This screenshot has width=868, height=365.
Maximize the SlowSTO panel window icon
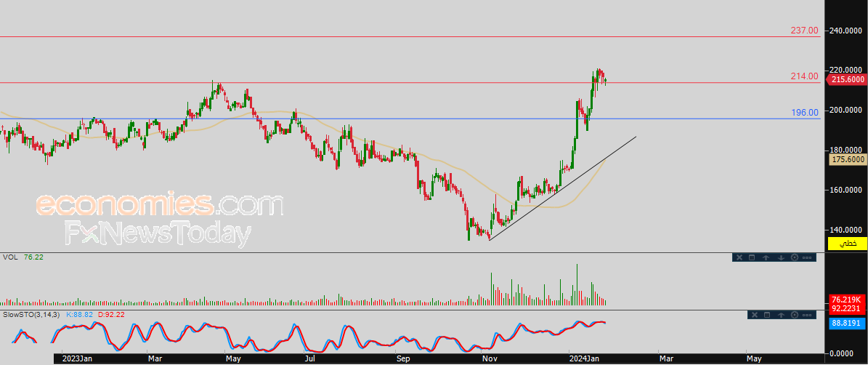[x=767, y=315]
